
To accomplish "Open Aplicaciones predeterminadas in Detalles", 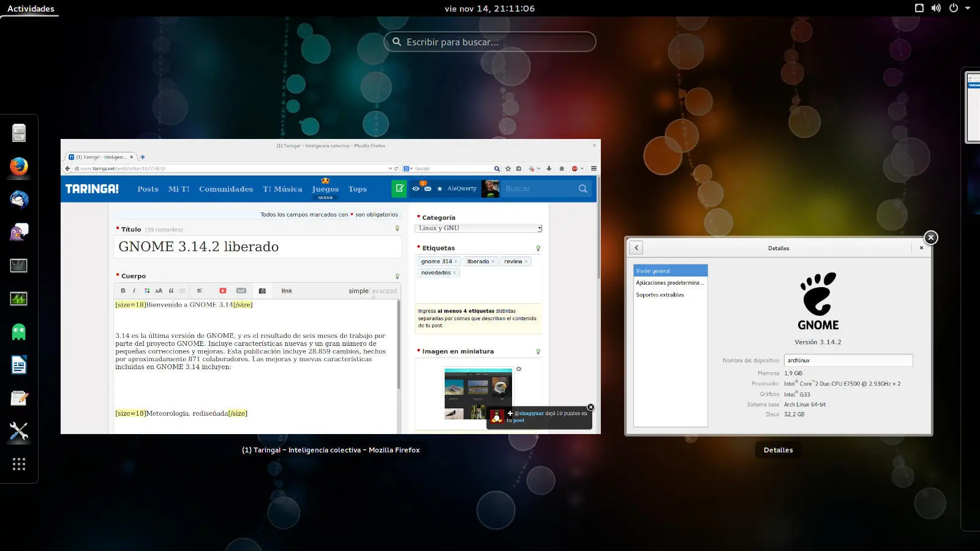I will click(x=671, y=283).
